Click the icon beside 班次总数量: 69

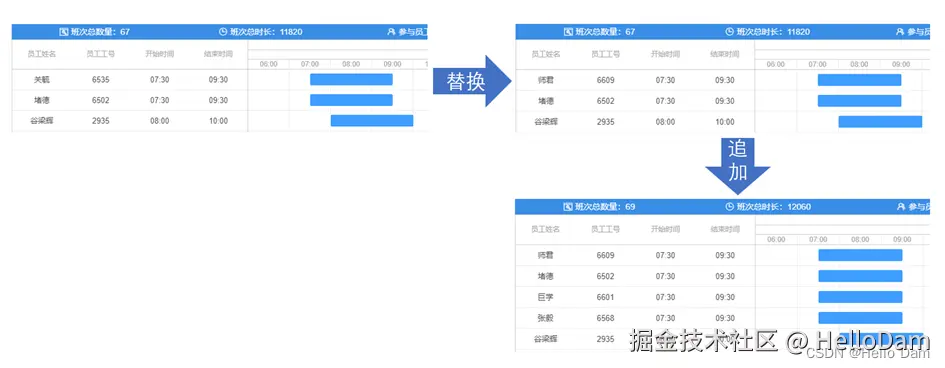pyautogui.click(x=568, y=207)
